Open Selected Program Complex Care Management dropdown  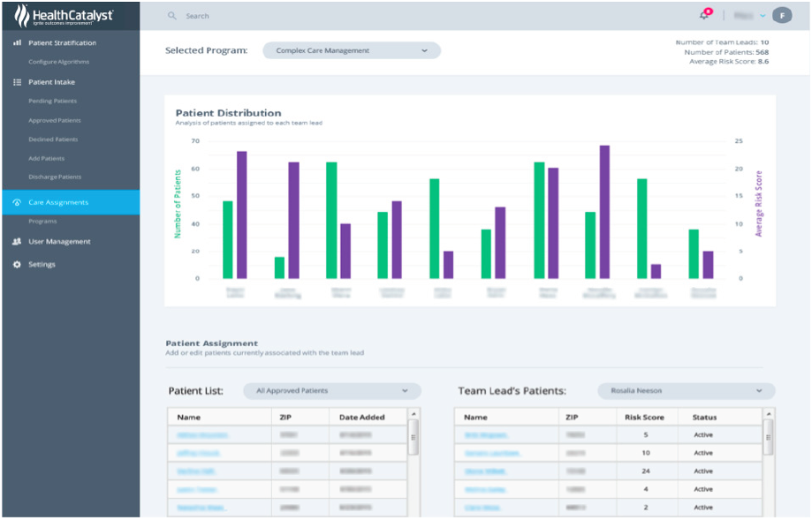[352, 50]
